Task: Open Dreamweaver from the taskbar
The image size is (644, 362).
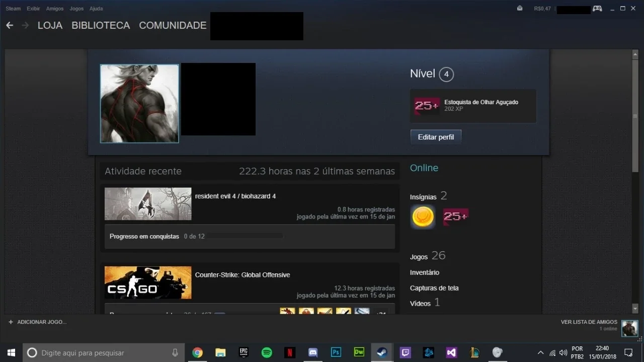Action: click(x=359, y=352)
